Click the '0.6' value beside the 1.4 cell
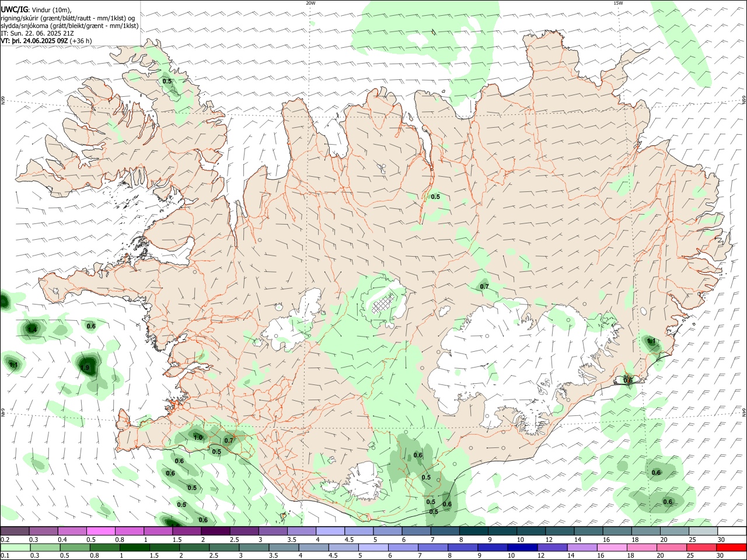This screenshot has height=560, width=747. point(91,326)
